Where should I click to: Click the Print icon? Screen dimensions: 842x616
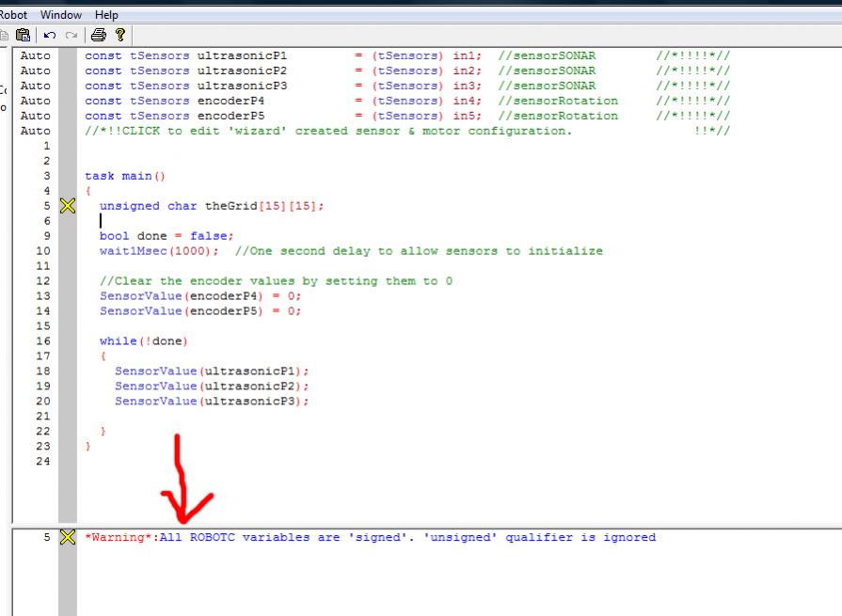(98, 36)
